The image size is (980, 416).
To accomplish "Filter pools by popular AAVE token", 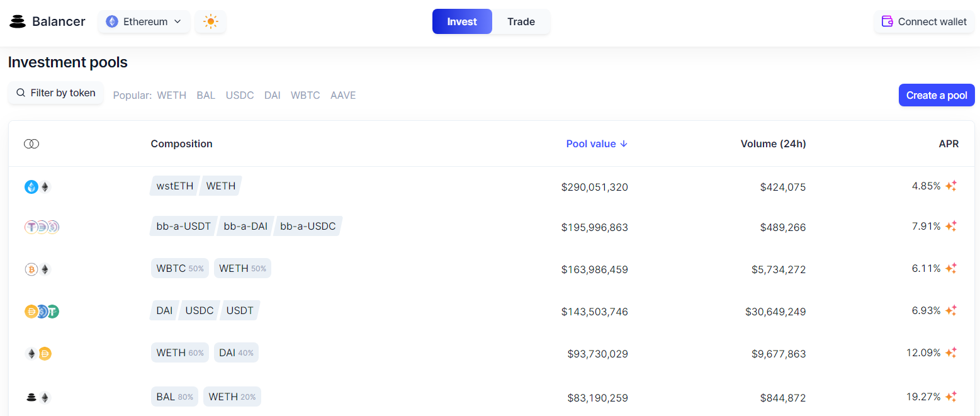I will (x=343, y=96).
